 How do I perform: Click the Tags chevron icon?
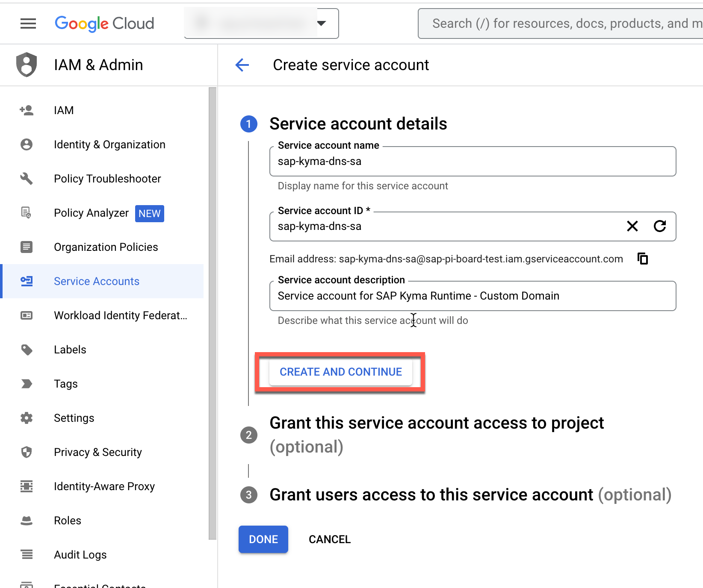pyautogui.click(x=27, y=384)
